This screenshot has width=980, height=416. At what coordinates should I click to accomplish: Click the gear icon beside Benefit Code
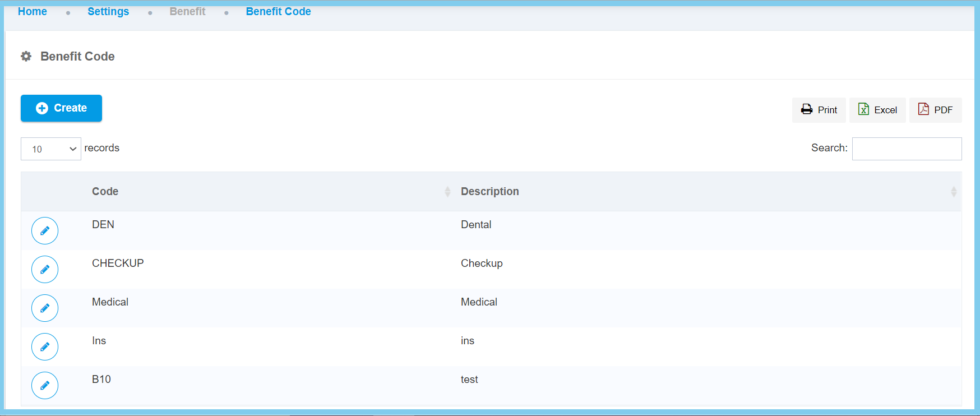click(26, 57)
